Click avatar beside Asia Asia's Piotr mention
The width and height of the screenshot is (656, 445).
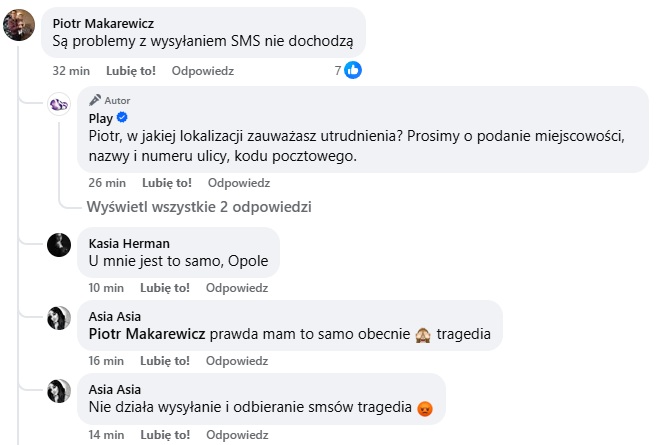point(59,318)
